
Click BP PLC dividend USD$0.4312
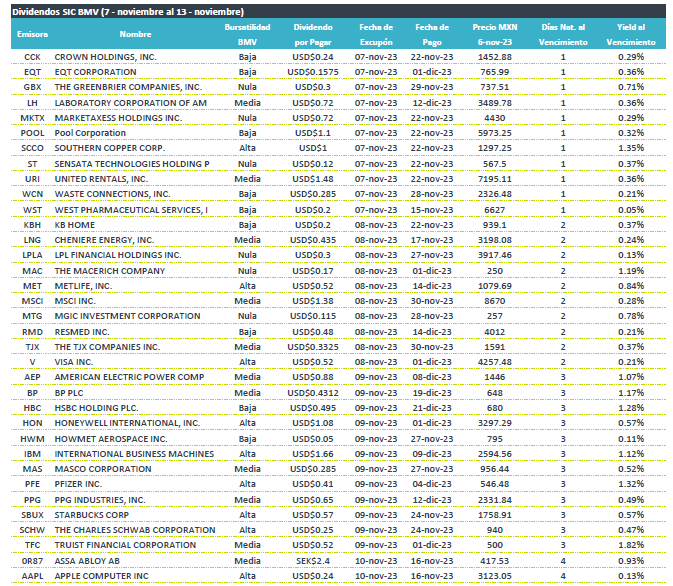[313, 393]
